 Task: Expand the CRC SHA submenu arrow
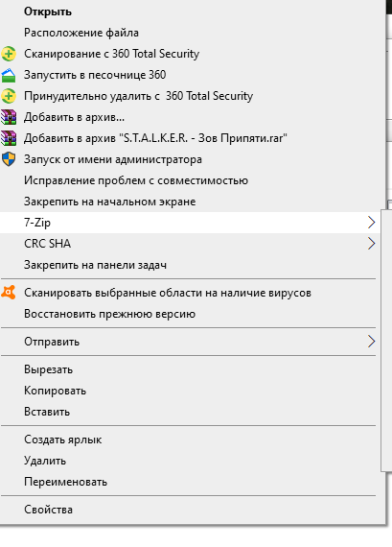pos(372,244)
